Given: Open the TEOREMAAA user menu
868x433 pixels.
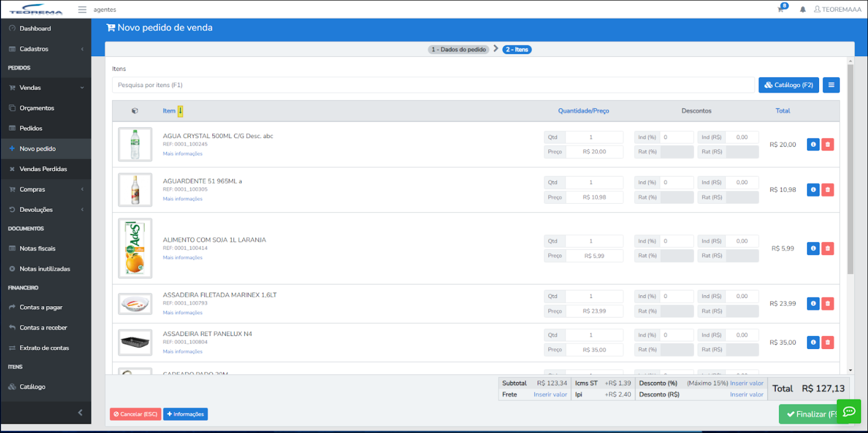Looking at the screenshot, I should tap(838, 9).
